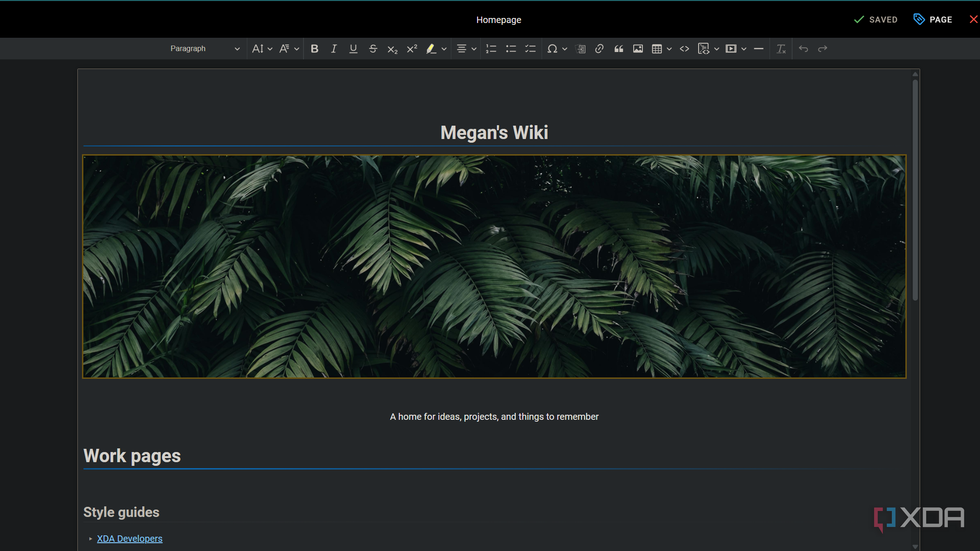Click the SAVED status button
This screenshot has height=551, width=980.
tap(876, 19)
